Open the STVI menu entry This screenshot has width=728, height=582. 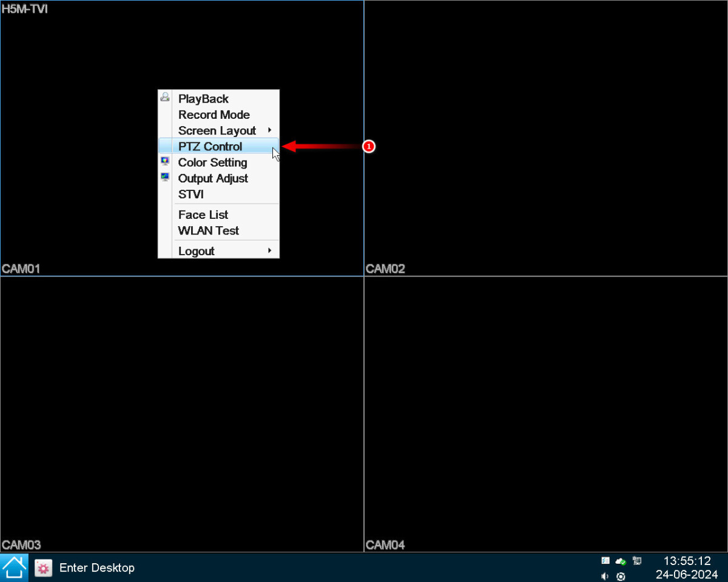pos(190,194)
